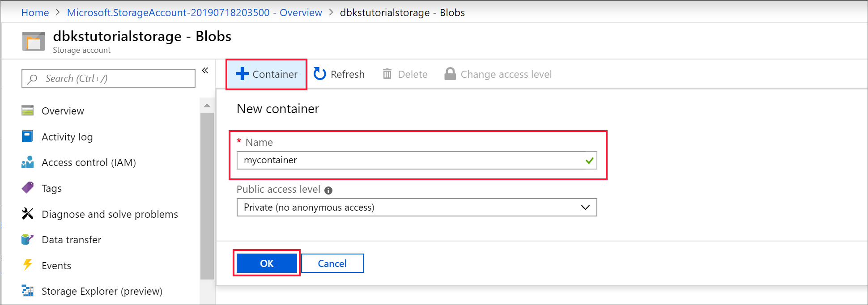The height and width of the screenshot is (305, 868).
Task: Click the Storage Explorer (preview) label
Action: click(x=102, y=291)
